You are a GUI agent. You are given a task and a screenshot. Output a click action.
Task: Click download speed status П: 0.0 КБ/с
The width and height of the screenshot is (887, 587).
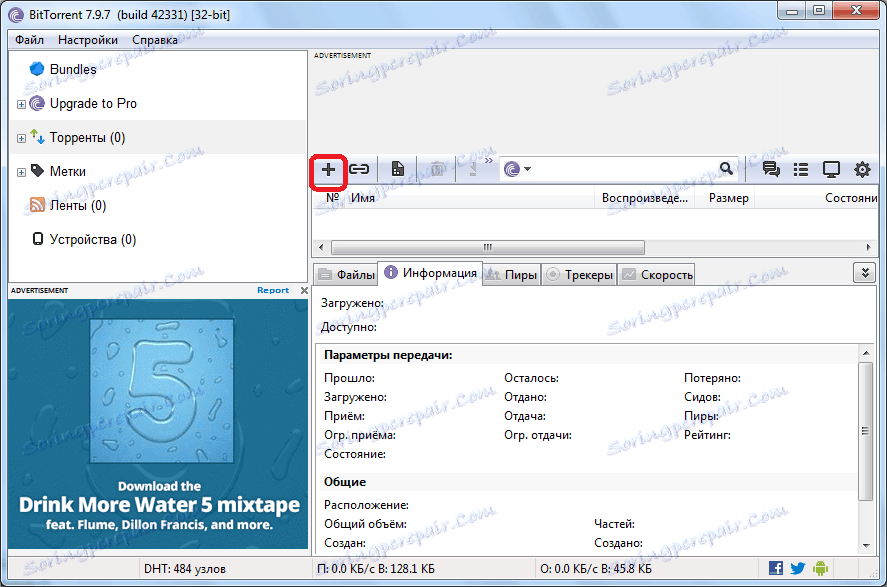[x=376, y=568]
